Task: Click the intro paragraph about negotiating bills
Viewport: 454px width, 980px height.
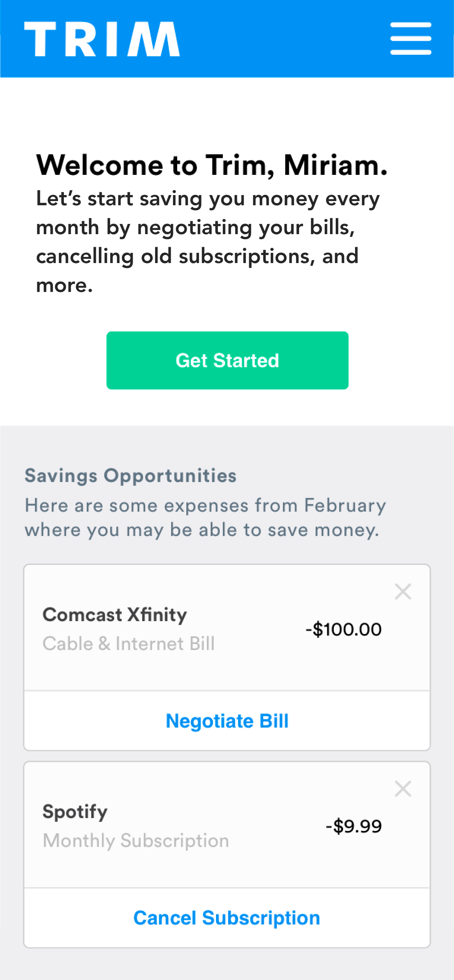Action: click(207, 241)
